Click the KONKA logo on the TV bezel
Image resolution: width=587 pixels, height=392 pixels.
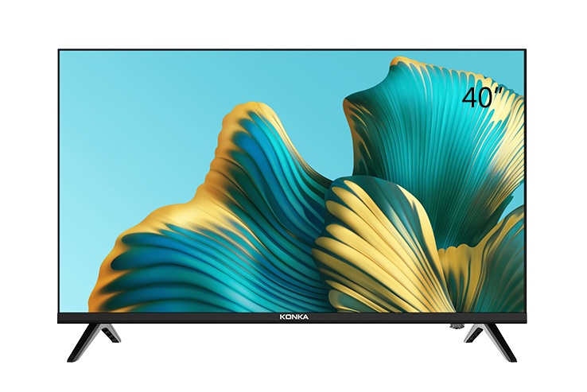[293, 317]
